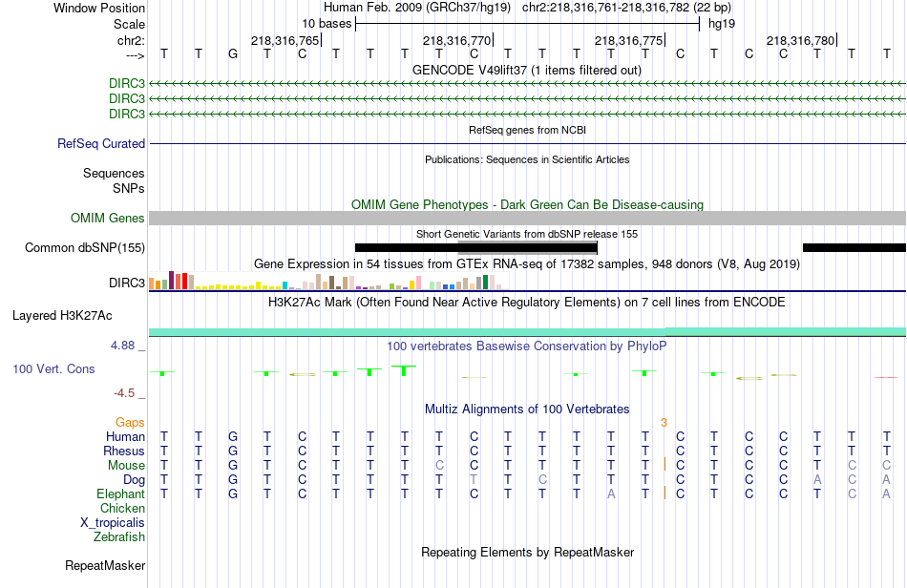Click the OMIM Genes label
Screen dimensions: 907x588
[108, 218]
